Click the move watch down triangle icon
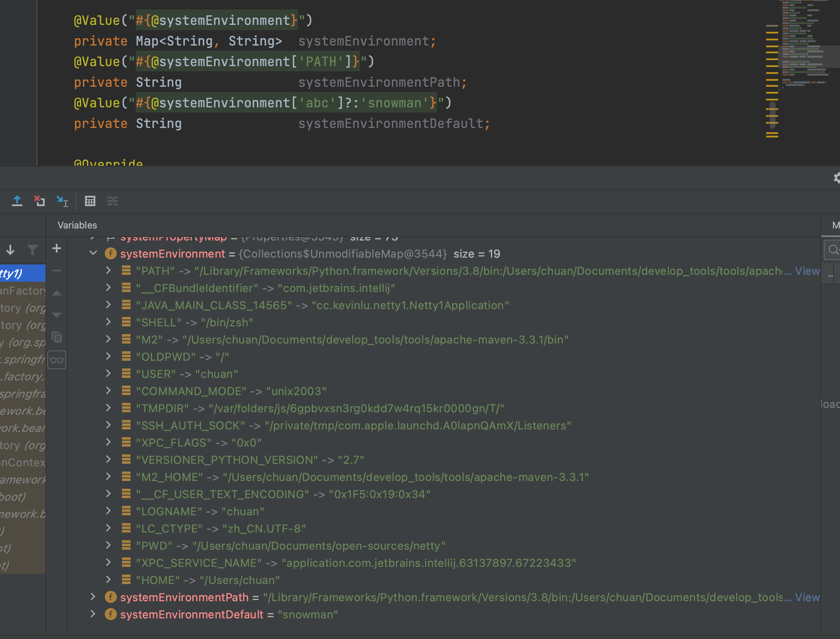The image size is (840, 639). [x=57, y=315]
